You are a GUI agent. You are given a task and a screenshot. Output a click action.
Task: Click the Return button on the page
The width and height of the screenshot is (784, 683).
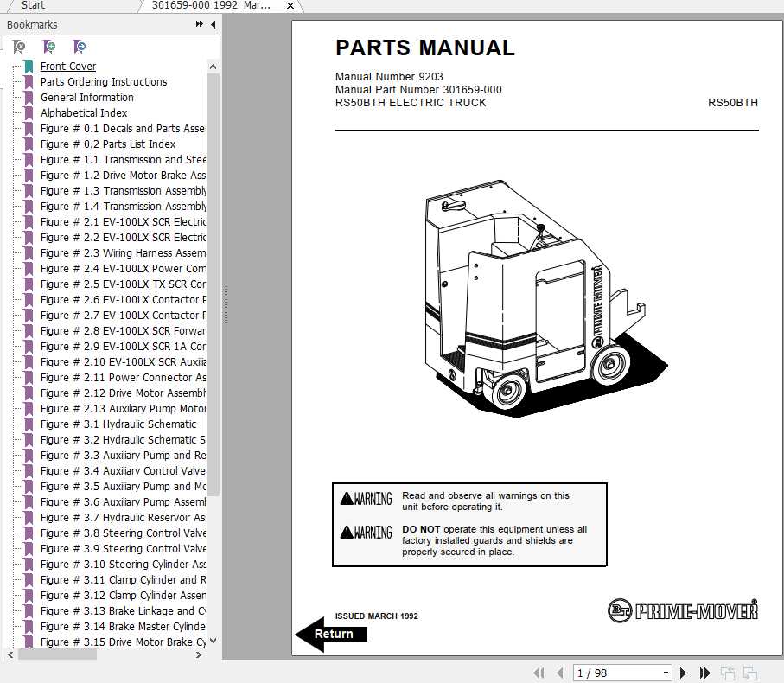[x=332, y=634]
